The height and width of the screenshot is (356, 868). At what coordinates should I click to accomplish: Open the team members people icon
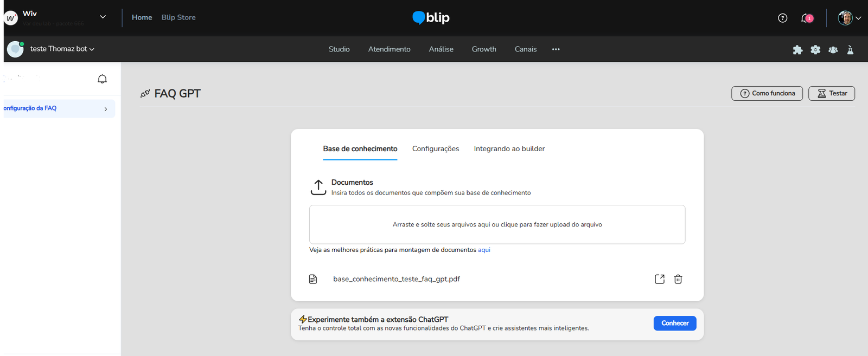(x=833, y=50)
